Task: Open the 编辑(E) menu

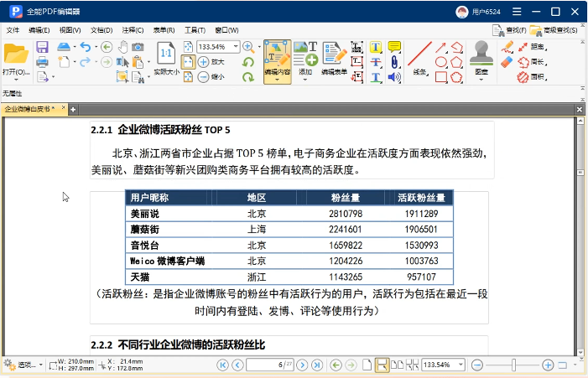Action: 39,30
